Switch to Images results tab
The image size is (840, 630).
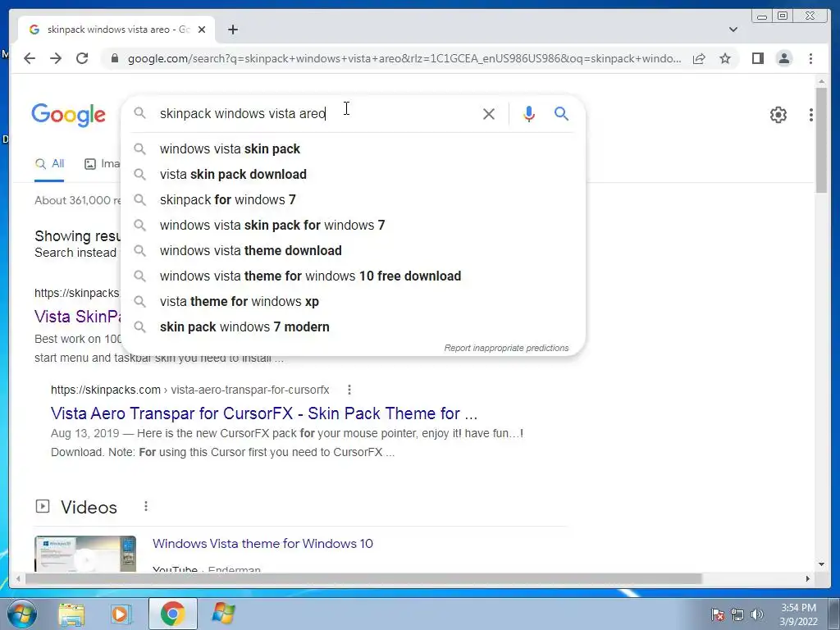click(103, 164)
